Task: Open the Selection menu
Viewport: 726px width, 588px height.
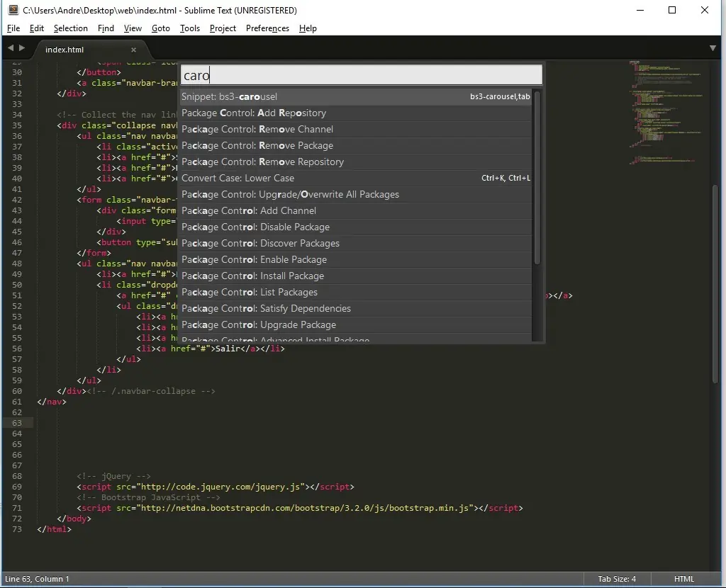Action: [70, 28]
